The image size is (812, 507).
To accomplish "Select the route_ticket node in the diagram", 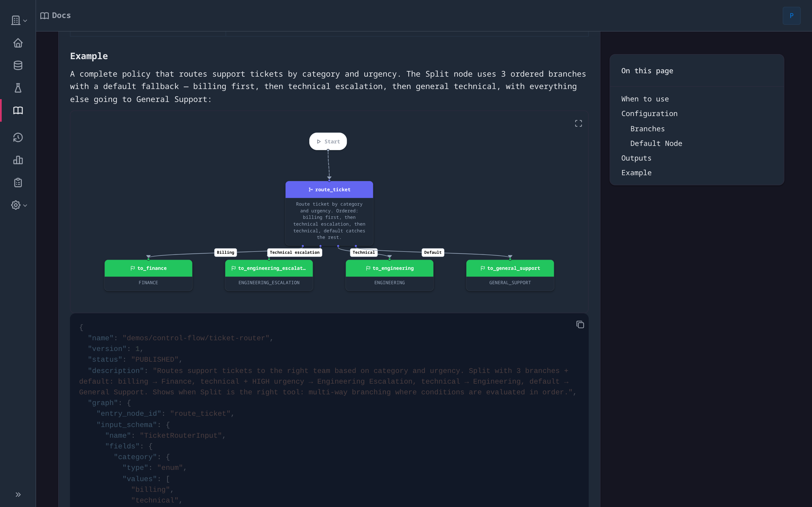I will click(x=329, y=190).
